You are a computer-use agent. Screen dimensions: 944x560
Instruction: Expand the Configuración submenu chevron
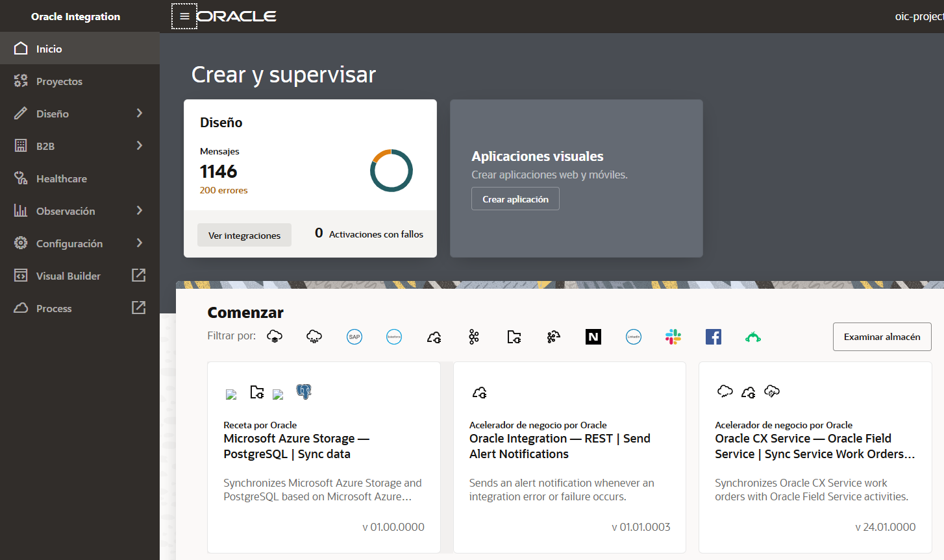point(139,243)
